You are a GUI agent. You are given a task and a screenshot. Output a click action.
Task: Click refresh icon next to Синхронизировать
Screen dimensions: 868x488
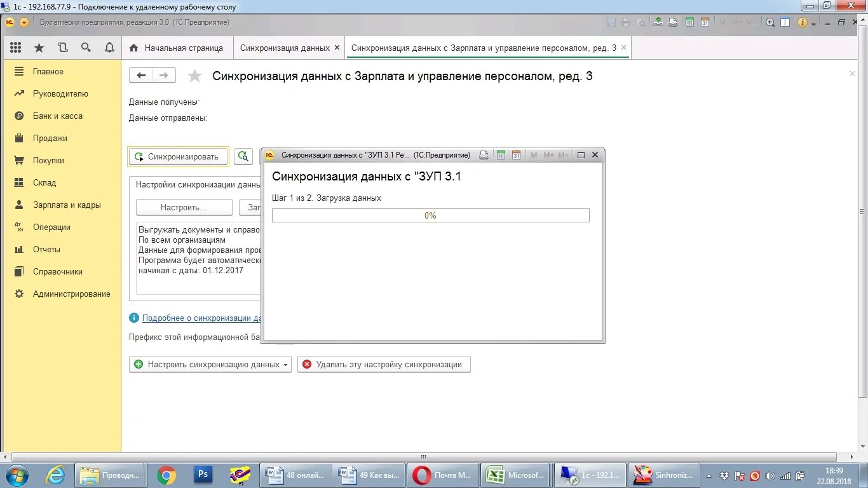(x=243, y=156)
